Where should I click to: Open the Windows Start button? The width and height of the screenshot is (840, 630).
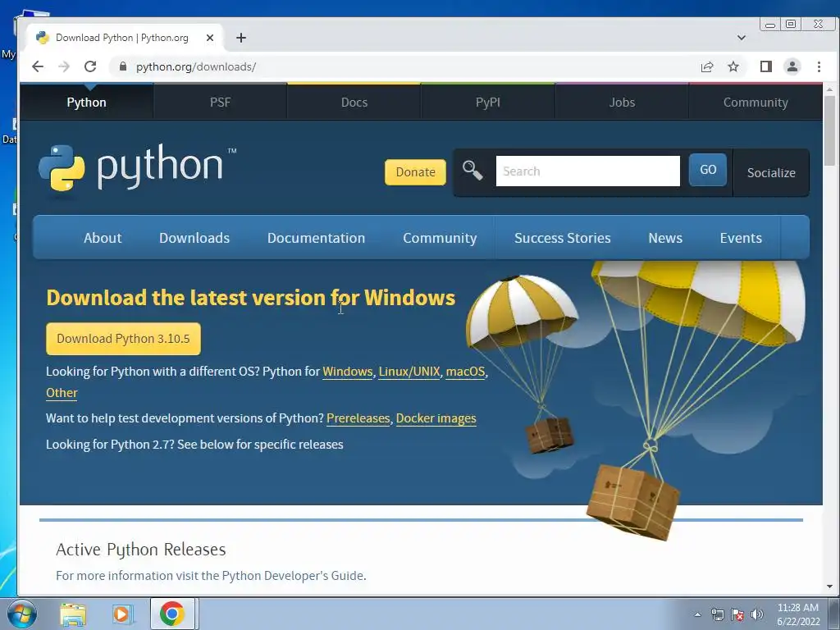click(21, 614)
